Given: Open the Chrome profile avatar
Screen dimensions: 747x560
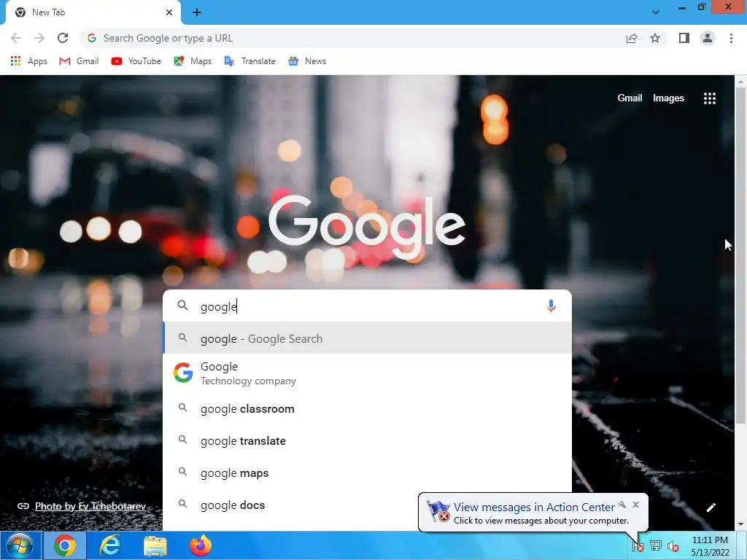Looking at the screenshot, I should (708, 38).
